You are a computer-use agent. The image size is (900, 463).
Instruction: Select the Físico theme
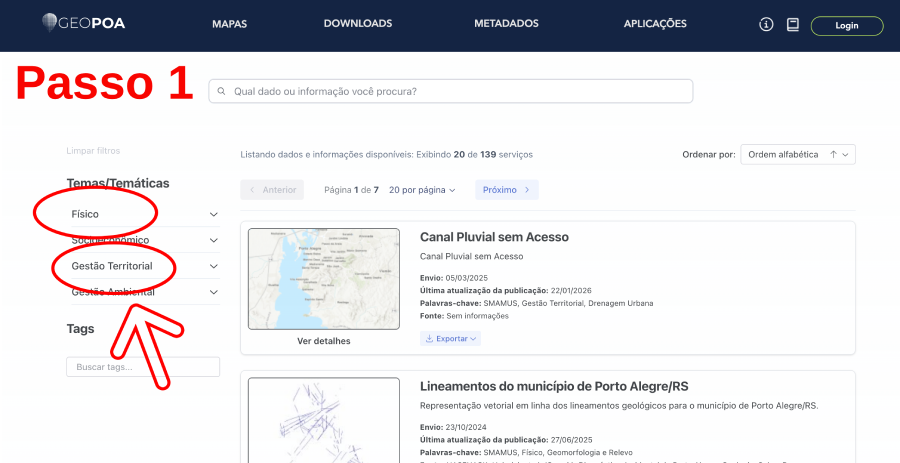85,214
